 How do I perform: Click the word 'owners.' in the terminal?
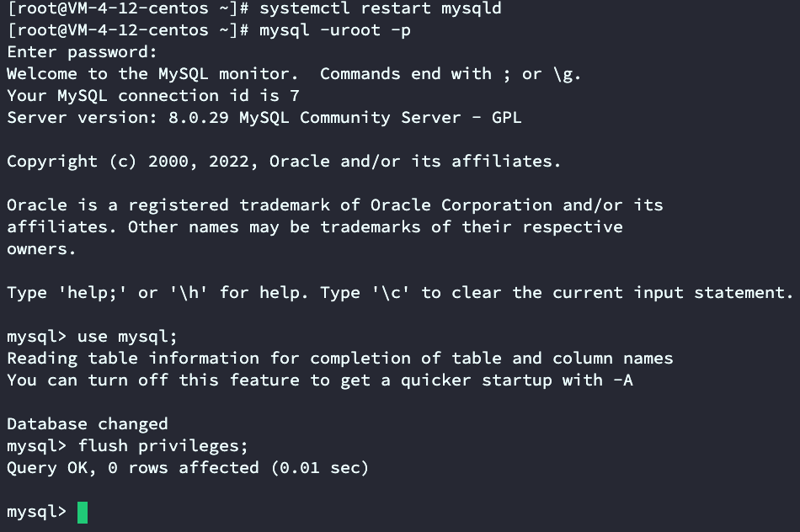pos(41,249)
